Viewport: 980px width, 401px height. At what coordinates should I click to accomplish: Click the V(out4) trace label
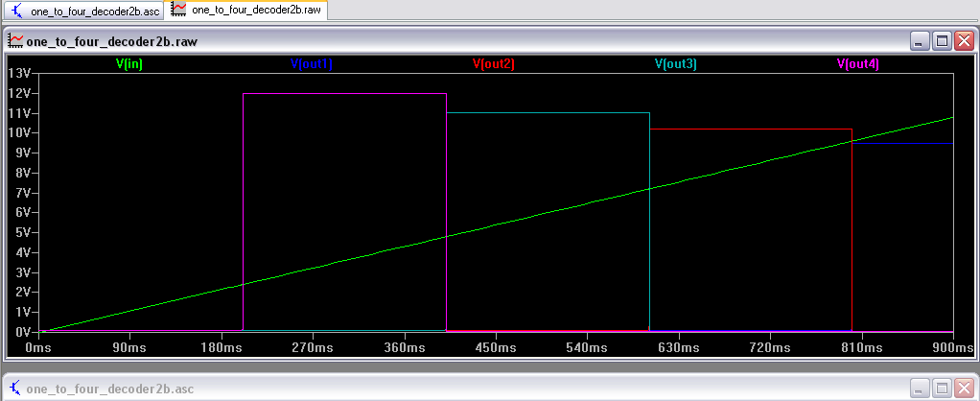pos(858,64)
